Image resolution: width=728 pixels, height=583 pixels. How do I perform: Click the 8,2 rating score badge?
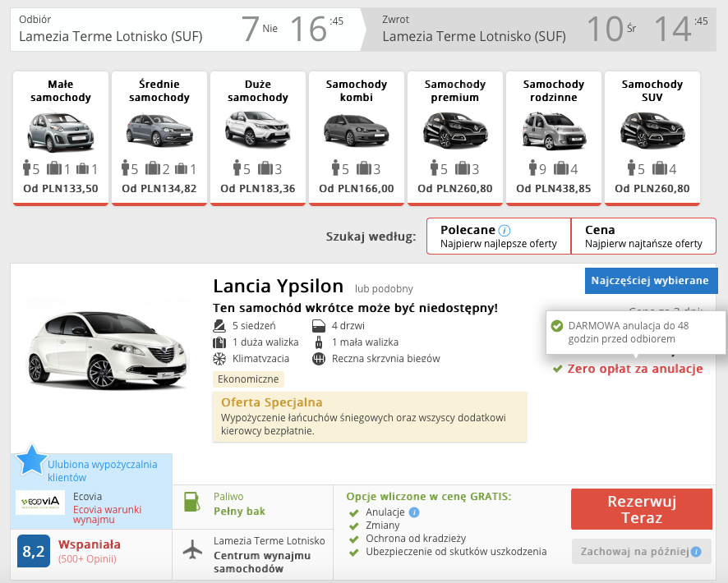[34, 552]
